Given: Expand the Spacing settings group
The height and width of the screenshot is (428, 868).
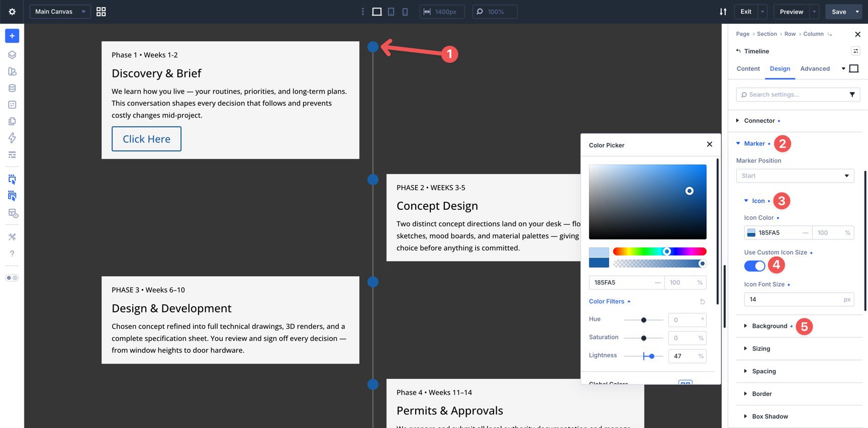Looking at the screenshot, I should (760, 371).
